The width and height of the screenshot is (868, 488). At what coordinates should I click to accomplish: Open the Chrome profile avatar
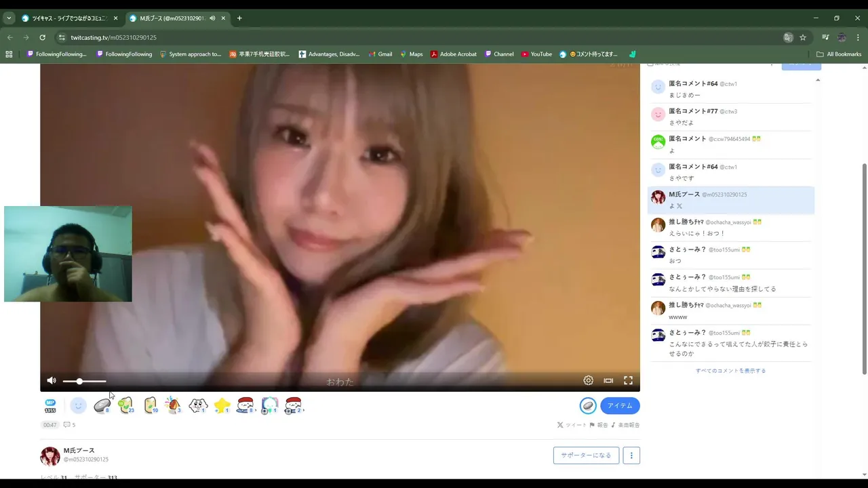coord(842,37)
